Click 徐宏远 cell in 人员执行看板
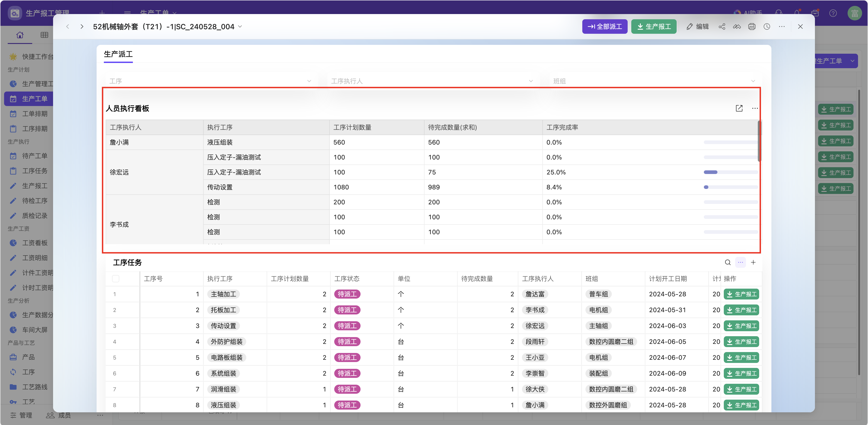The height and width of the screenshot is (425, 868). pos(154,172)
